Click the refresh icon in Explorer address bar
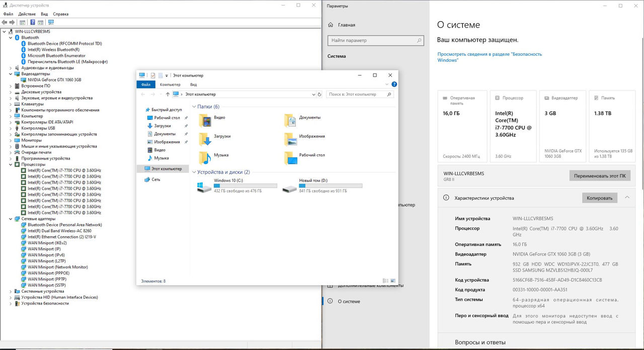The image size is (644, 350). tap(319, 94)
